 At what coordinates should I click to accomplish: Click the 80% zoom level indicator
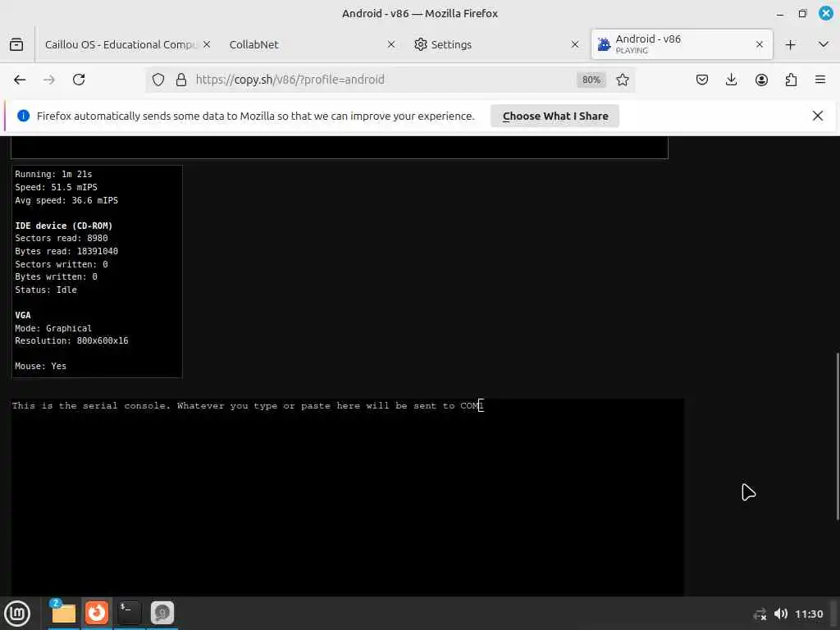pyautogui.click(x=591, y=80)
